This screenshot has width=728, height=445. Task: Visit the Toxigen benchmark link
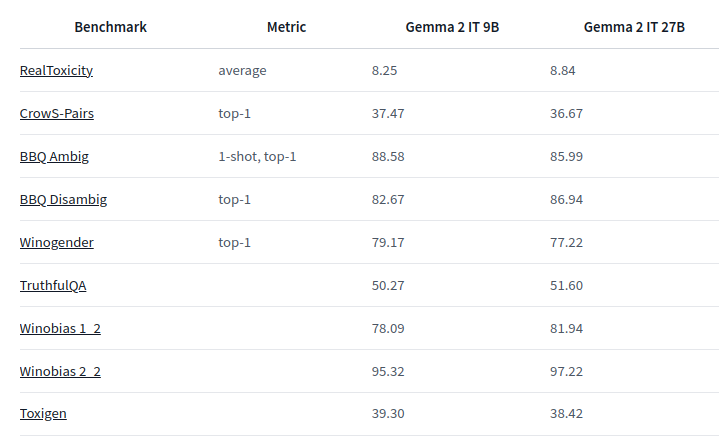43,413
